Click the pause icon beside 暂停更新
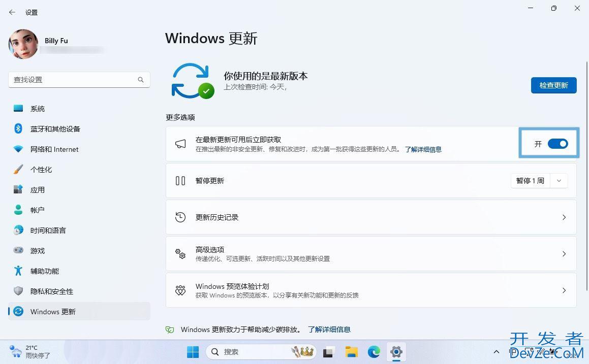This screenshot has height=364, width=589. 180,181
